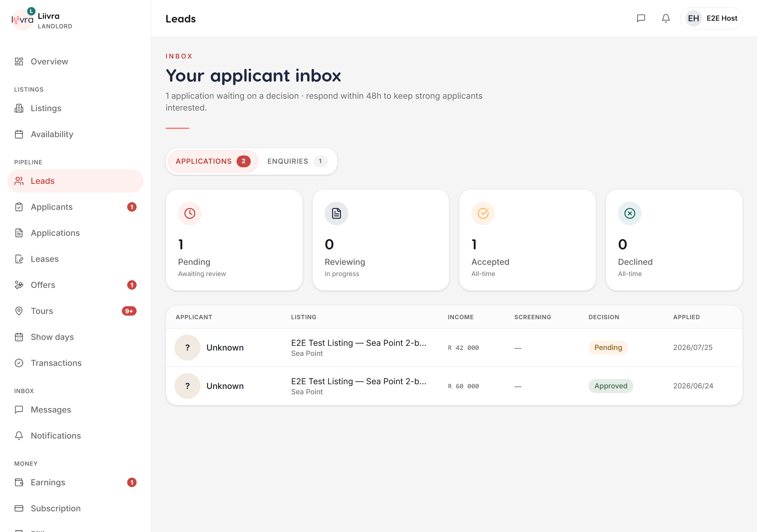
Task: Click the Applicants count badge
Action: click(132, 207)
